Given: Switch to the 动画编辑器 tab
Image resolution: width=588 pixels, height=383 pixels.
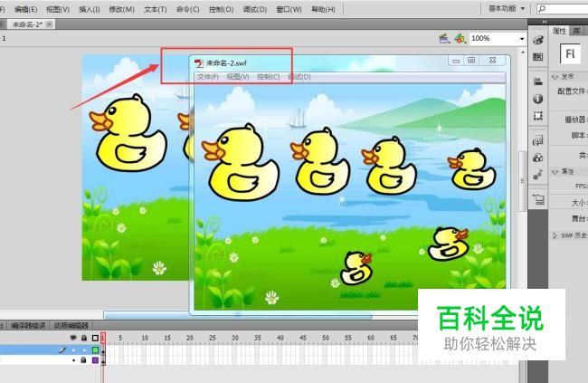Looking at the screenshot, I should [71, 326].
